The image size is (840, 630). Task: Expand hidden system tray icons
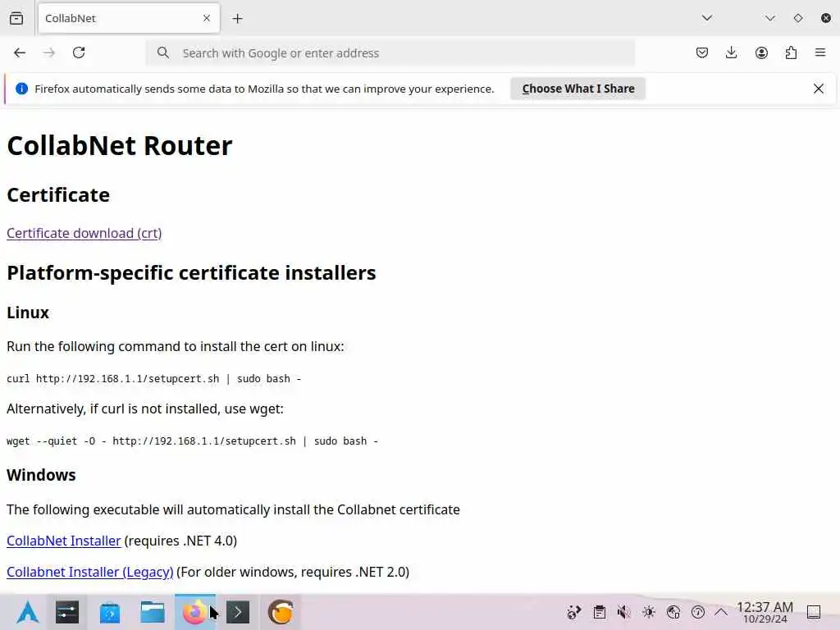coord(721,612)
